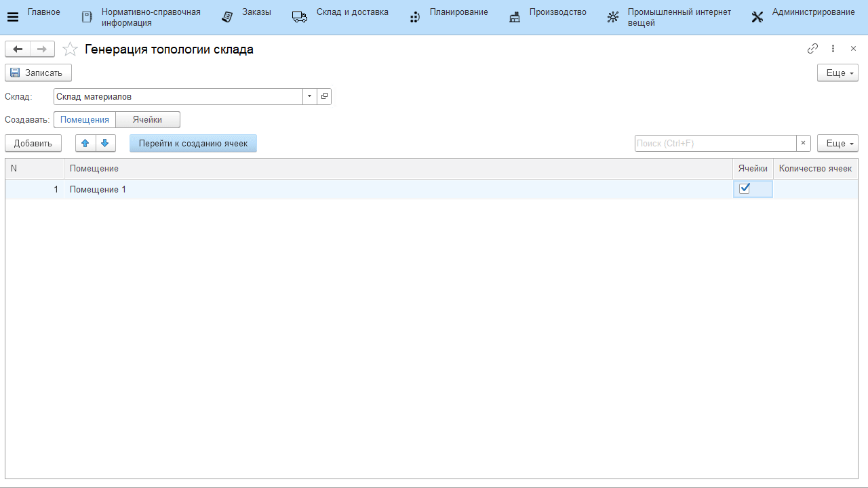
Task: Open the Склад и доставка section
Action: click(x=340, y=18)
